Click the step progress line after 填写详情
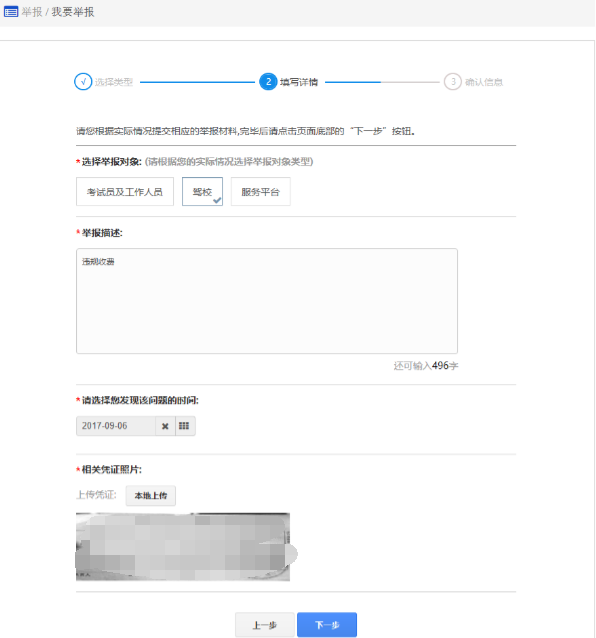 382,82
